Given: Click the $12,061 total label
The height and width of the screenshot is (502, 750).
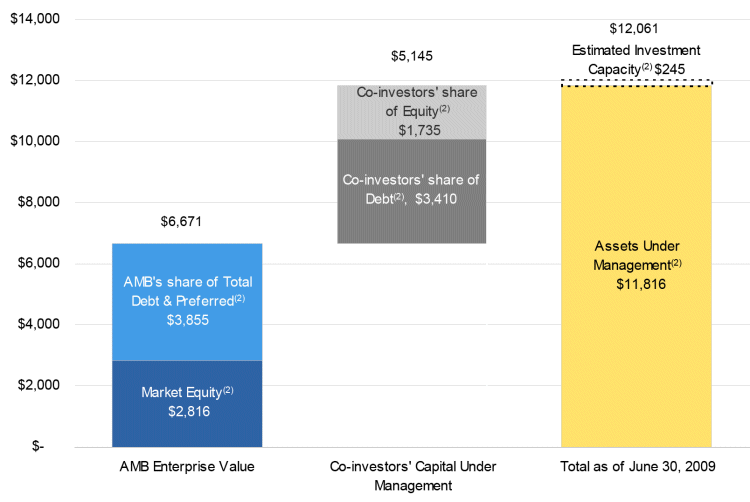Looking at the screenshot, I should [x=634, y=29].
